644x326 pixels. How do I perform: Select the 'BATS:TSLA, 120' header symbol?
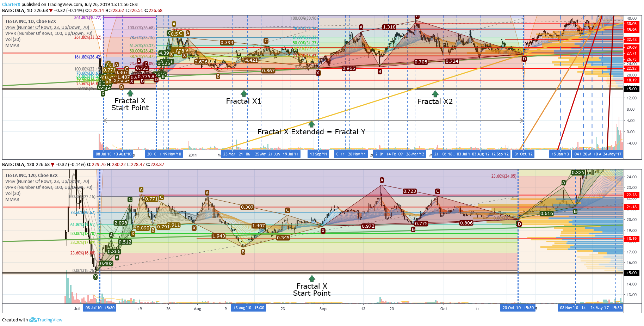click(x=18, y=165)
